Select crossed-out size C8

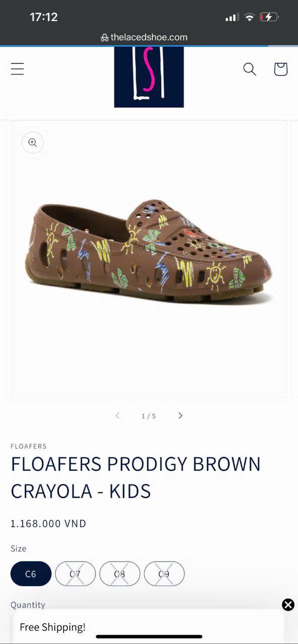[119, 574]
